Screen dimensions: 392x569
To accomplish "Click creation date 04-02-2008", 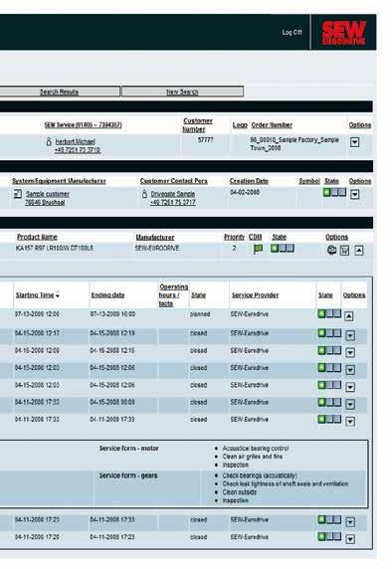I will tap(245, 192).
